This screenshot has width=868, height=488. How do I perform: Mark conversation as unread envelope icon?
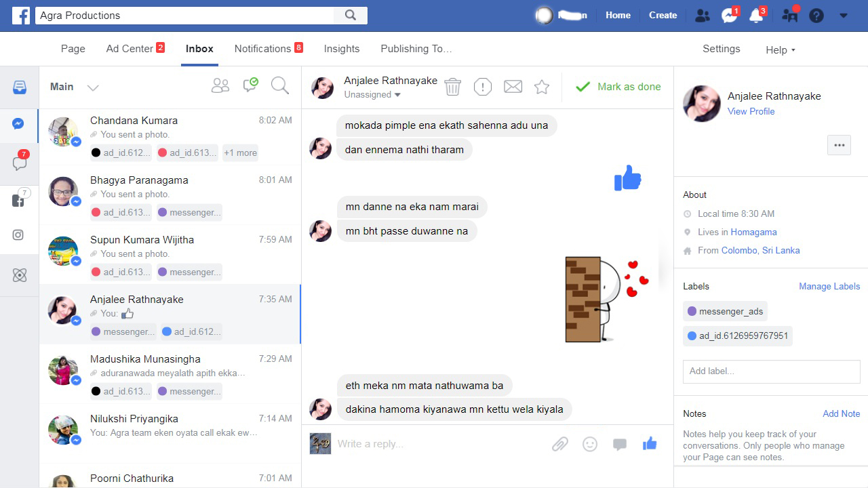click(x=513, y=87)
